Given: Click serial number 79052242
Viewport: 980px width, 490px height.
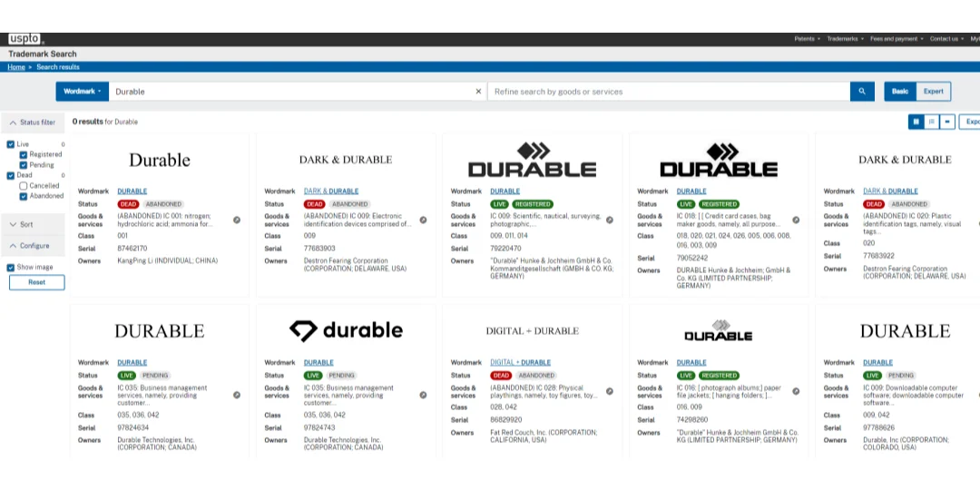Looking at the screenshot, I should coord(692,258).
